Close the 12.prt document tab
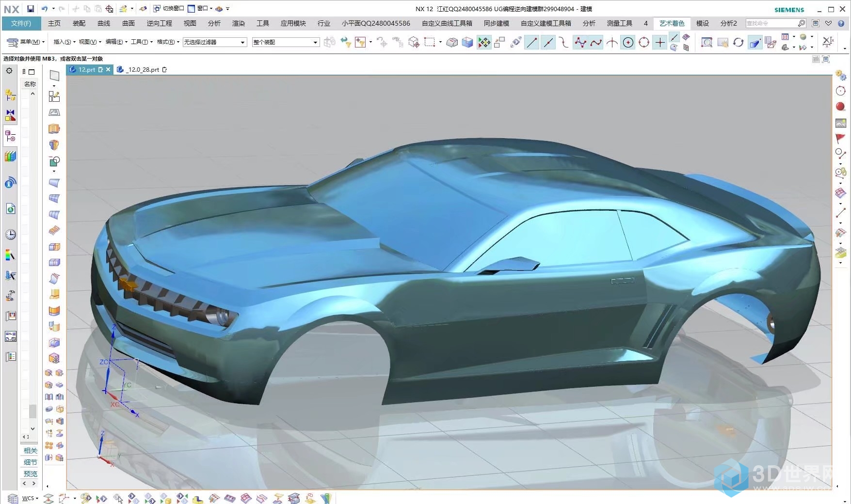Screen dimensions: 851x504 108,70
